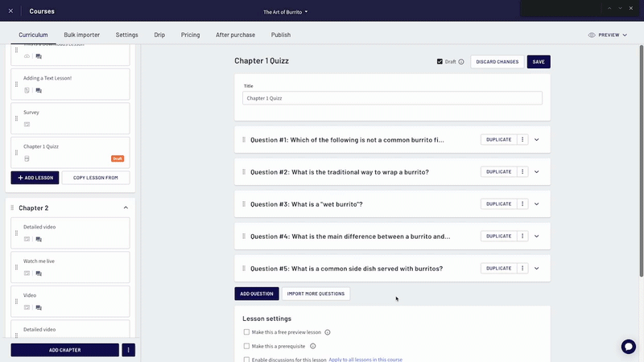
Task: Close the course editor with the X icon
Action: [x=10, y=11]
